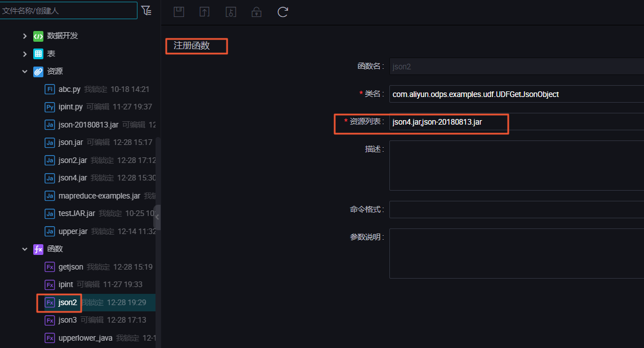The width and height of the screenshot is (644, 348).
Task: Click the 资源列表 input field
Action: pos(517,122)
